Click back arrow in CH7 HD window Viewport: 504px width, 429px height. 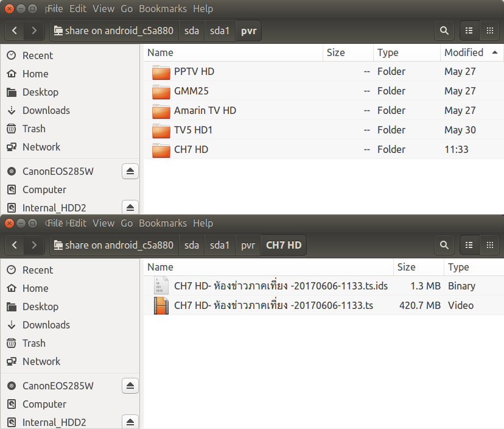point(15,245)
